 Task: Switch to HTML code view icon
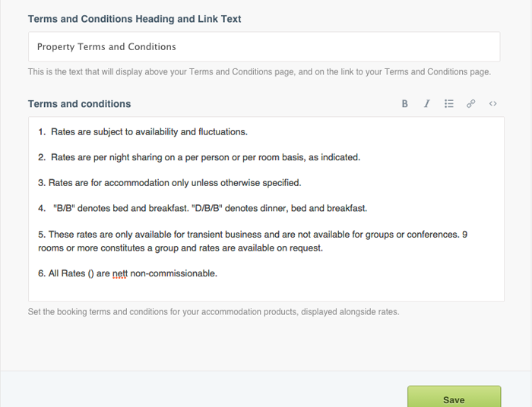(493, 104)
